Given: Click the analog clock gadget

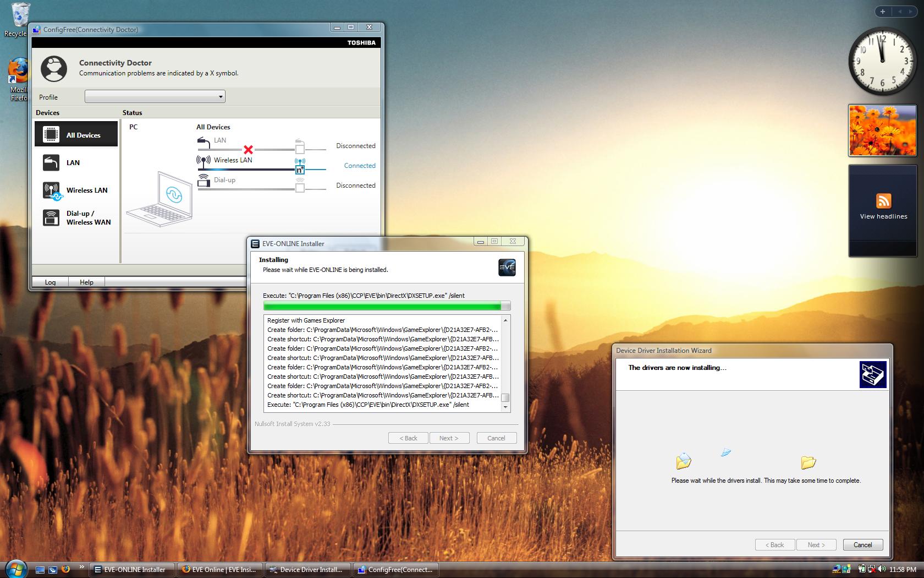Looking at the screenshot, I should [882, 61].
